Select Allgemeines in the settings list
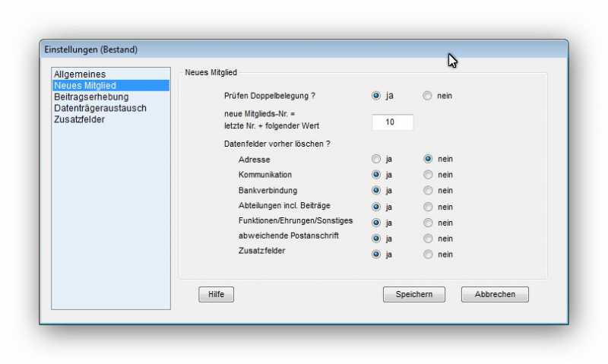Image resolution: width=608 pixels, height=364 pixels. (x=80, y=74)
